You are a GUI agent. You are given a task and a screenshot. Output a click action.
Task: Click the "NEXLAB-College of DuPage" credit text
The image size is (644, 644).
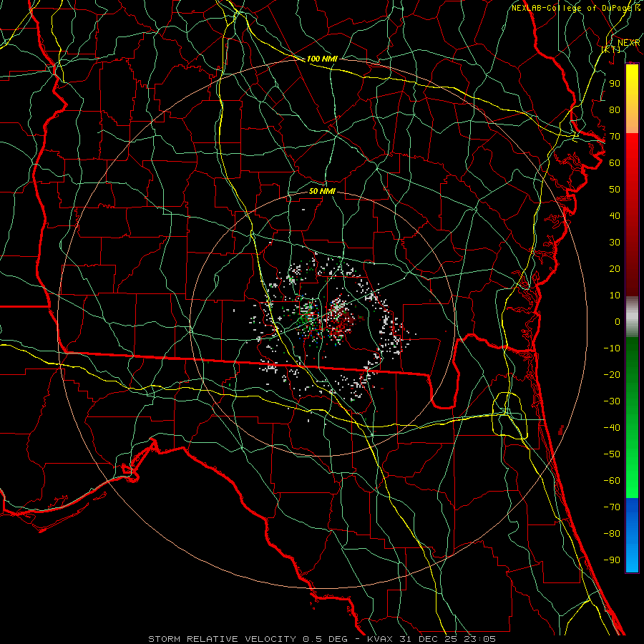coord(572,8)
